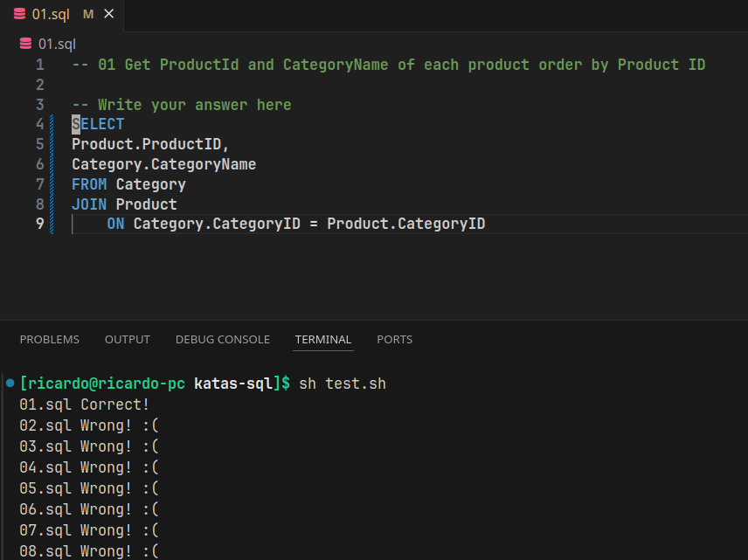Place cursor on the SELECT keyword
Screen dimensions: 748x560
click(x=98, y=124)
